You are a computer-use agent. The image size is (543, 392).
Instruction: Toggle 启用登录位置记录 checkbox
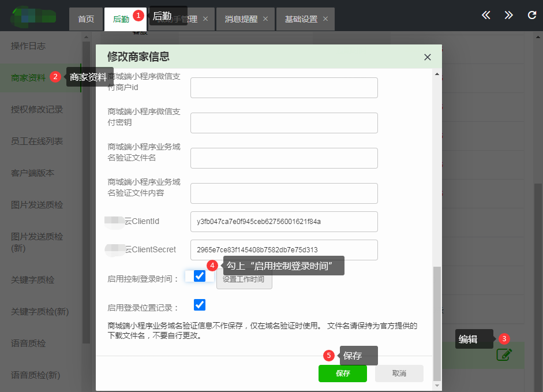pos(200,305)
